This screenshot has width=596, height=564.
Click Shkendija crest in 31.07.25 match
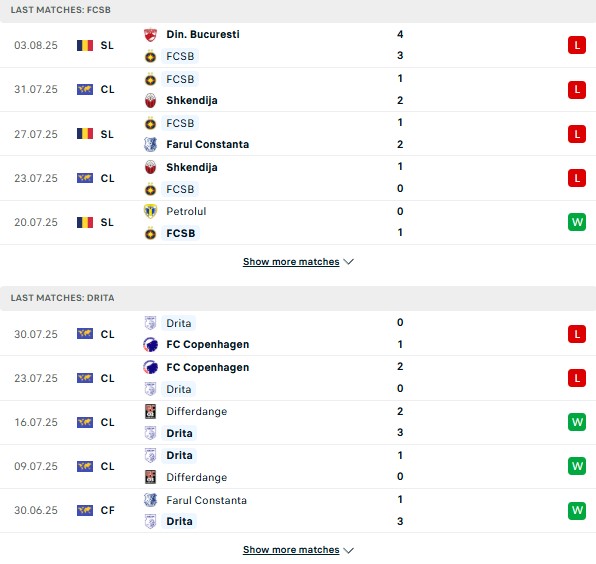tap(151, 101)
